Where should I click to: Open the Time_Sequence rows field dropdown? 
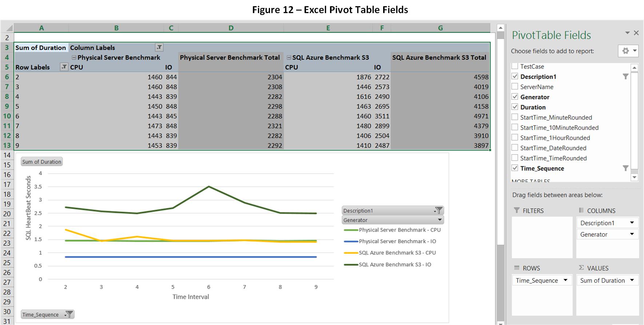565,280
